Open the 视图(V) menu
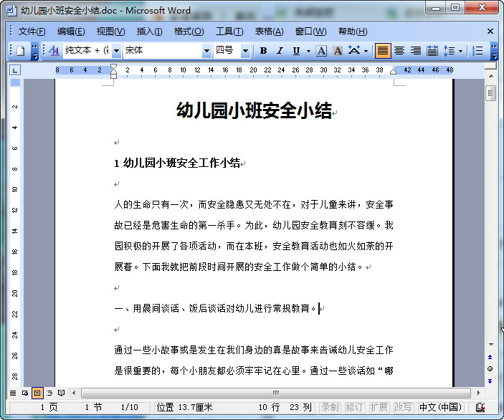The height and width of the screenshot is (420, 504). pyautogui.click(x=110, y=32)
